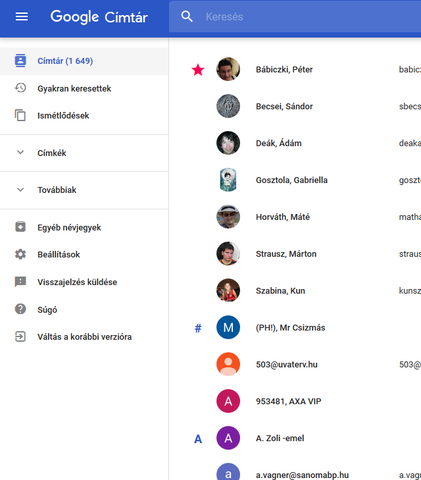Click the Váltás a korábbi verzióra icon
The height and width of the screenshot is (480, 421).
[x=20, y=336]
